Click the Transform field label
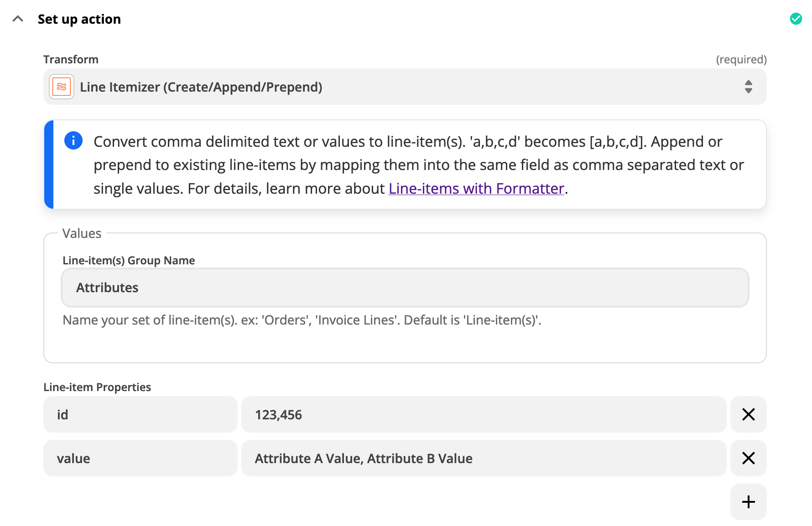Image resolution: width=812 pixels, height=526 pixels. pos(71,60)
